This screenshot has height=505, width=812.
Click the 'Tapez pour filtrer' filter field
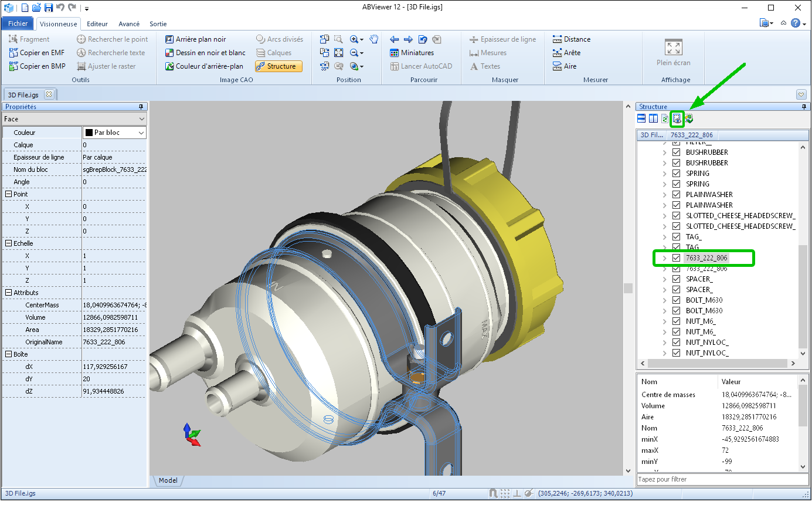tap(721, 479)
